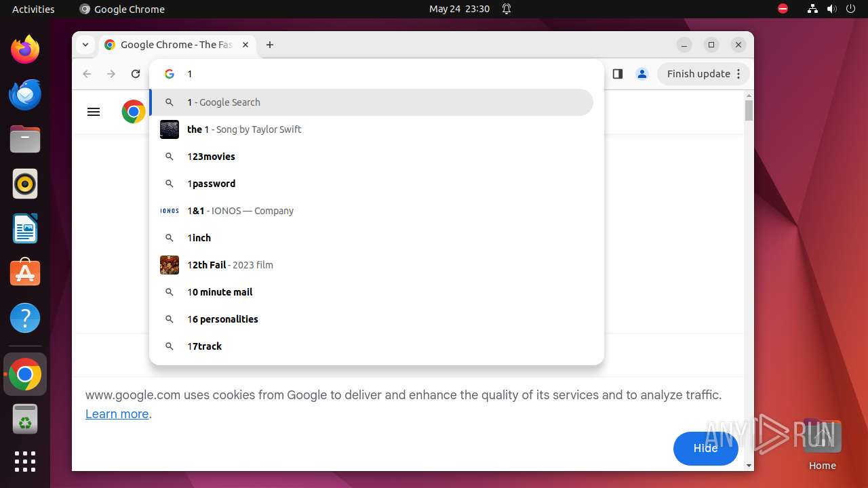Open the notifications bell in top bar

pos(507,9)
